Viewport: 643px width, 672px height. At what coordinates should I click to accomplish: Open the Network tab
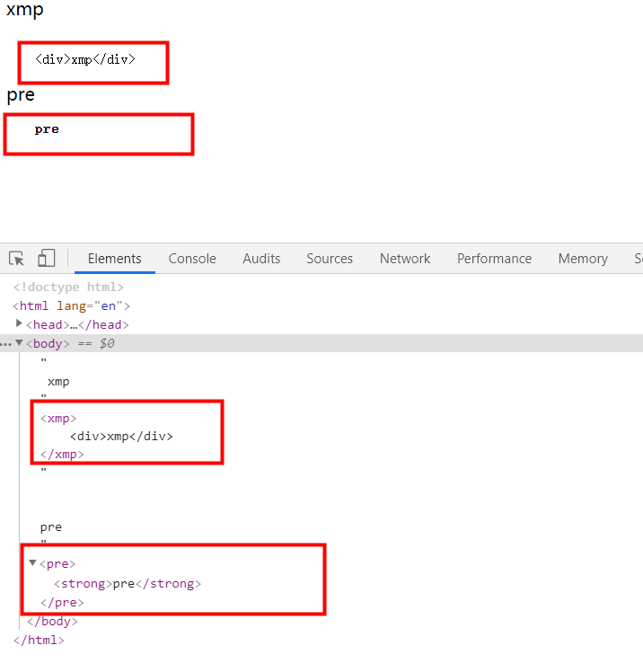coord(405,259)
